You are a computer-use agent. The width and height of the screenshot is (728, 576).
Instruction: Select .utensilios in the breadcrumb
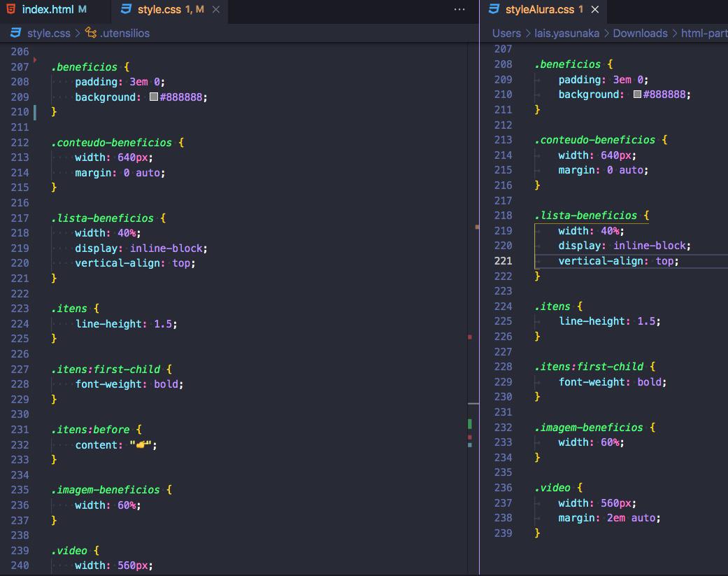(x=125, y=33)
